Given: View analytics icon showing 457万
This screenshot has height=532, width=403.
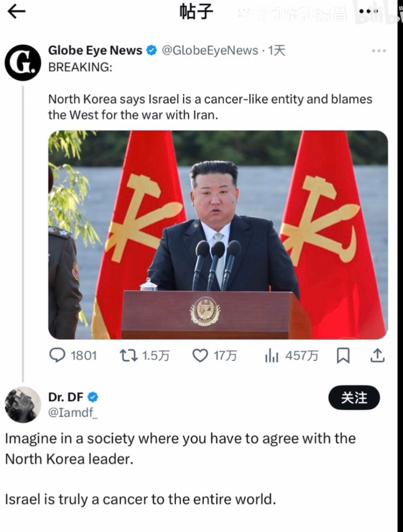Looking at the screenshot, I should click(x=272, y=355).
